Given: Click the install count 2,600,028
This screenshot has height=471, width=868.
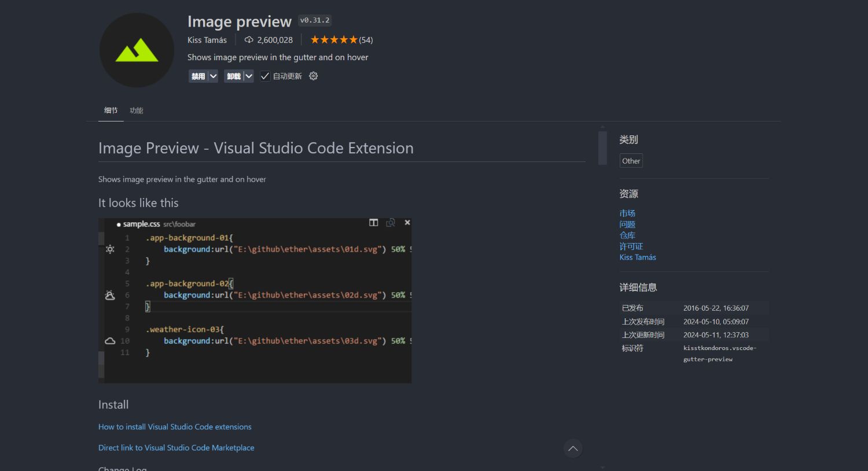Looking at the screenshot, I should click(275, 40).
